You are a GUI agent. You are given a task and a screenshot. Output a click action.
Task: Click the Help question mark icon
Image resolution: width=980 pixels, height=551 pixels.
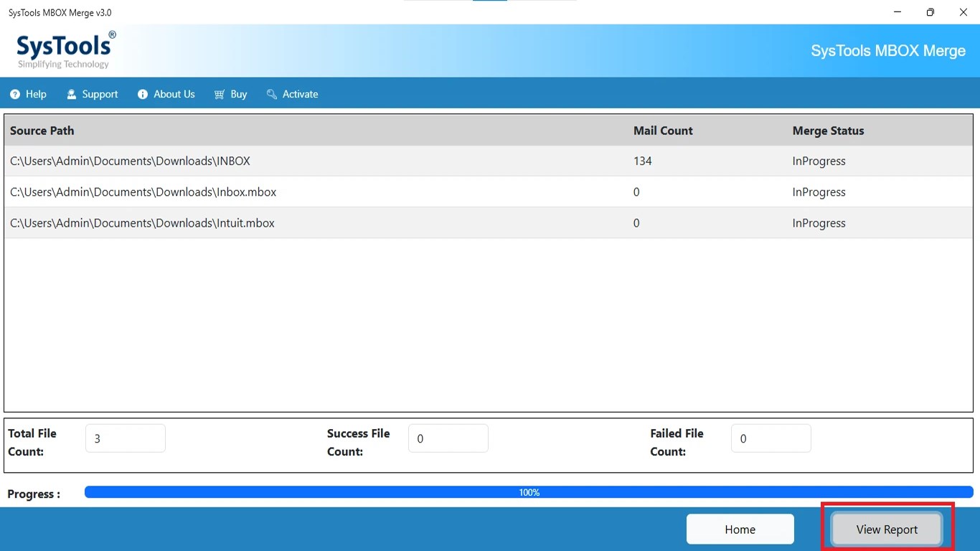tap(15, 95)
